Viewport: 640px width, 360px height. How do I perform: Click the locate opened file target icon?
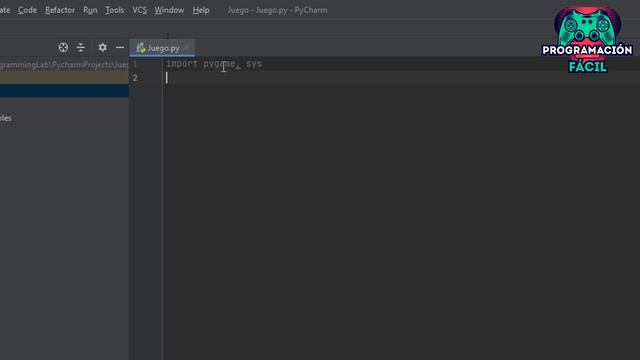point(63,47)
